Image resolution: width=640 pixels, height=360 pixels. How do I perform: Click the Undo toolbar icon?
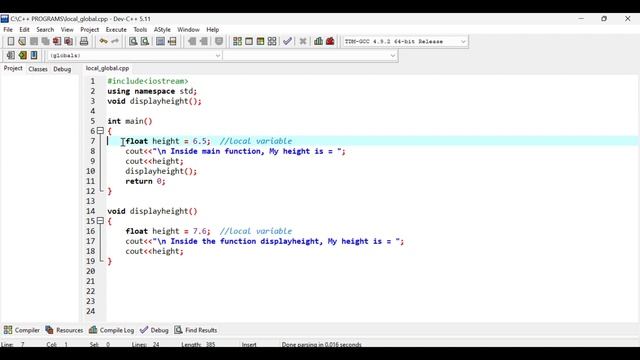[x=103, y=41]
